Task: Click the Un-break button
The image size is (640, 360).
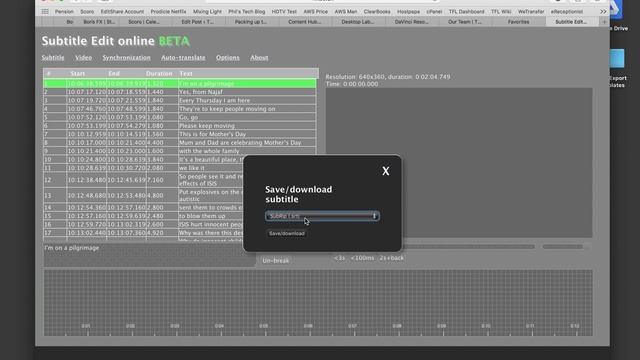Action: [276, 260]
